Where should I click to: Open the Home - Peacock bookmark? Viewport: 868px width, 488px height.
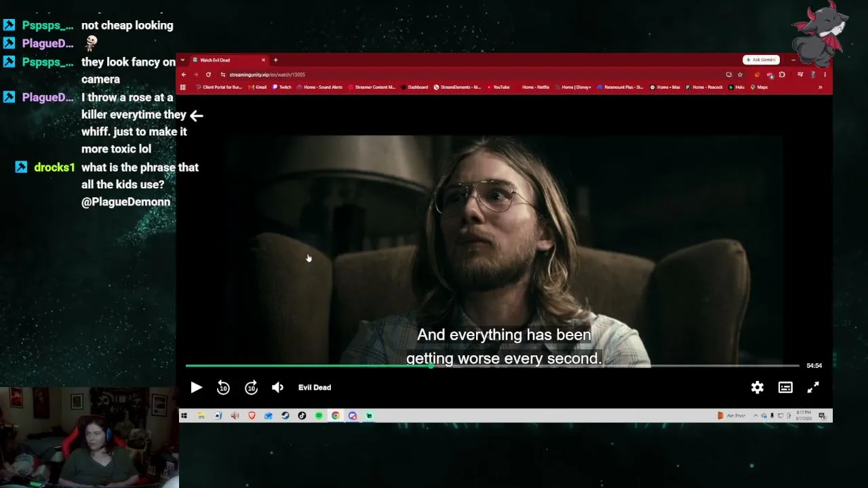(704, 87)
